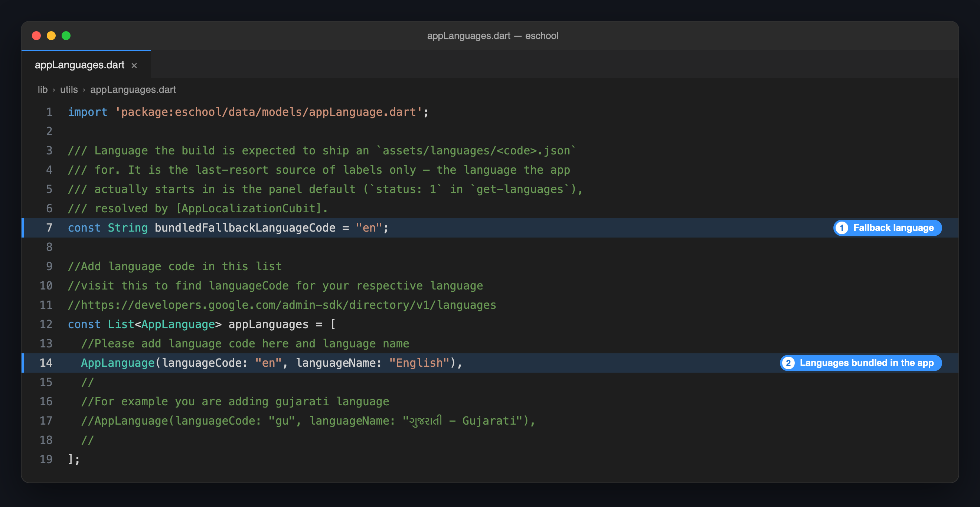This screenshot has width=980, height=507.
Task: Click the 'Fallback language' annotation label
Action: coord(887,228)
